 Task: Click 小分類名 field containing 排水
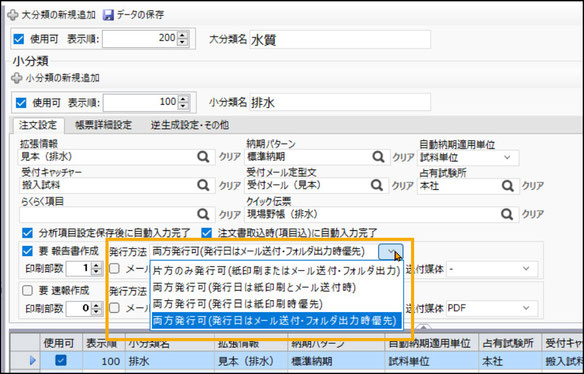pyautogui.click(x=340, y=102)
